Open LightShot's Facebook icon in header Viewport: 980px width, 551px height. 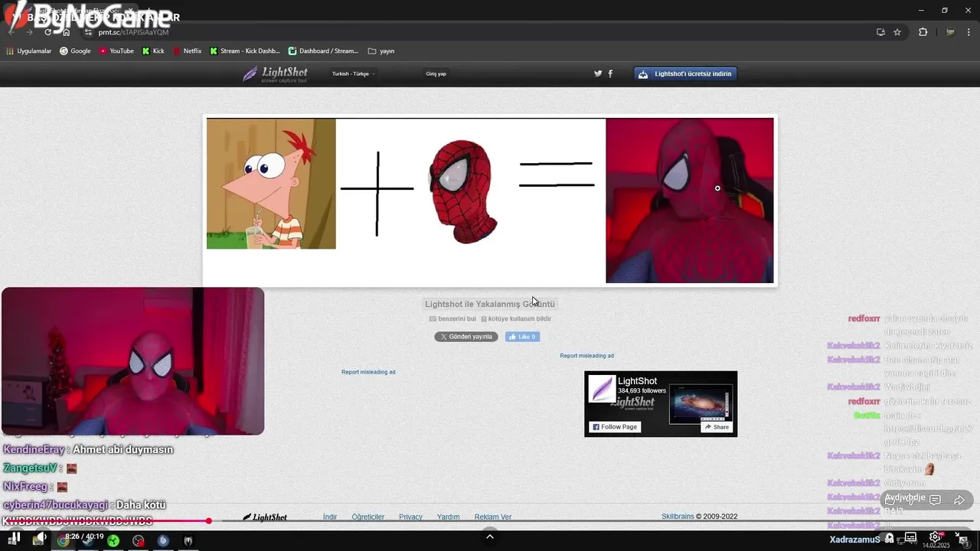pyautogui.click(x=610, y=74)
